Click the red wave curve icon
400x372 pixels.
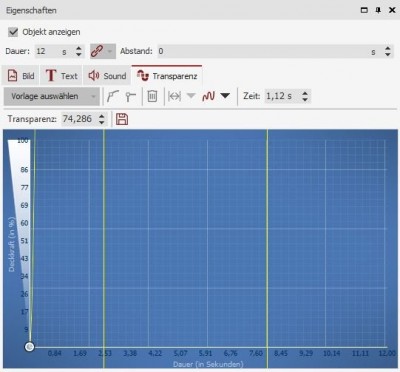point(209,96)
